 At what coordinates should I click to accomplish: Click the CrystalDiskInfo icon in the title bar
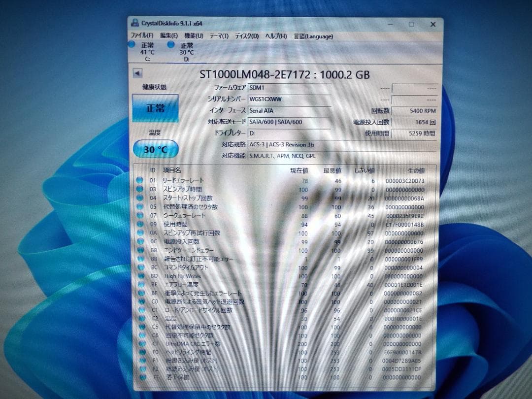coord(134,24)
